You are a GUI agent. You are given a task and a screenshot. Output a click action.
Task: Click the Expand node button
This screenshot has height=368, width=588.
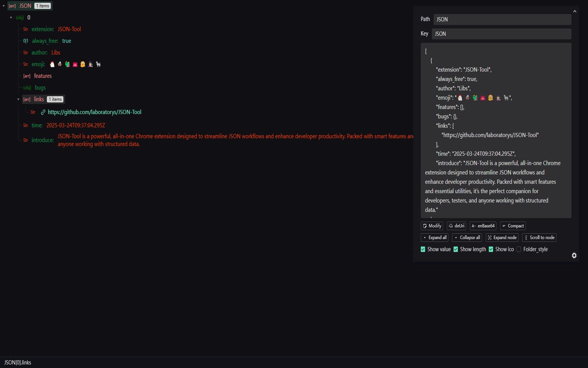502,238
